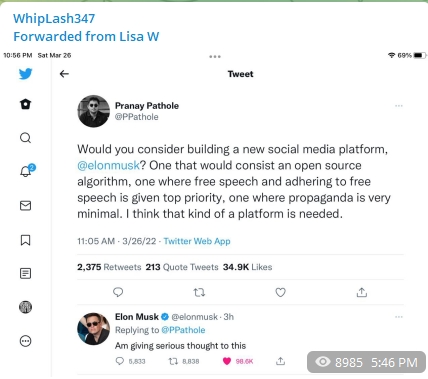The width and height of the screenshot is (428, 379).
Task: Go back with the arrow next to Tweet
Action: [64, 74]
